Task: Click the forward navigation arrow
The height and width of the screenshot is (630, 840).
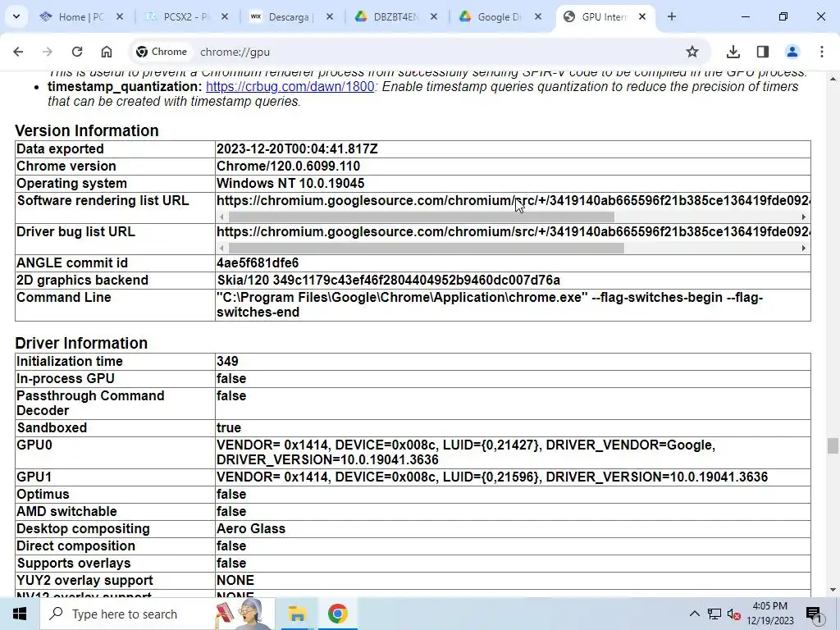Action: tap(47, 52)
